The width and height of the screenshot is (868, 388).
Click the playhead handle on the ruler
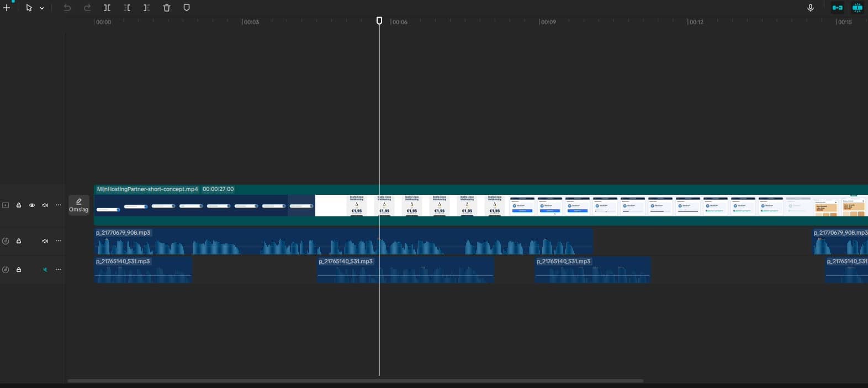tap(379, 21)
